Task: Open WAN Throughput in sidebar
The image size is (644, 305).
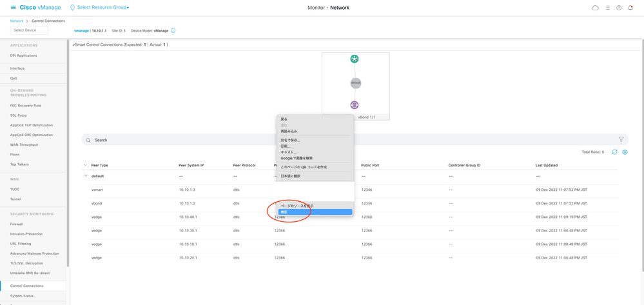Action: click(24, 144)
